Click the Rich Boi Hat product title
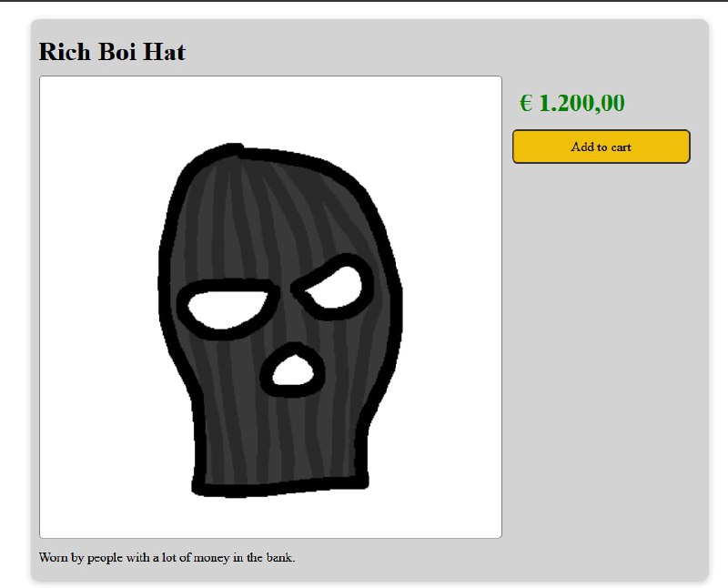Image resolution: width=728 pixels, height=588 pixels. click(112, 52)
